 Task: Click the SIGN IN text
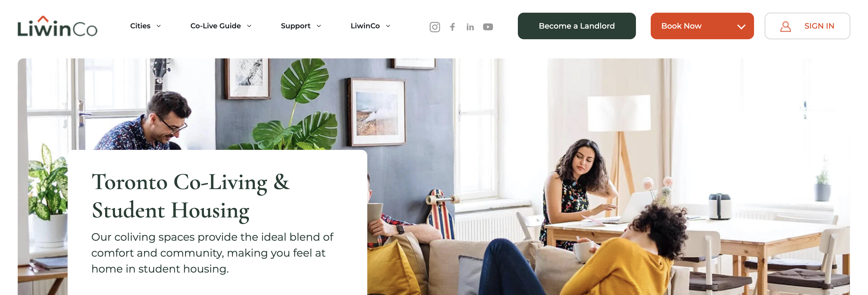(x=819, y=26)
